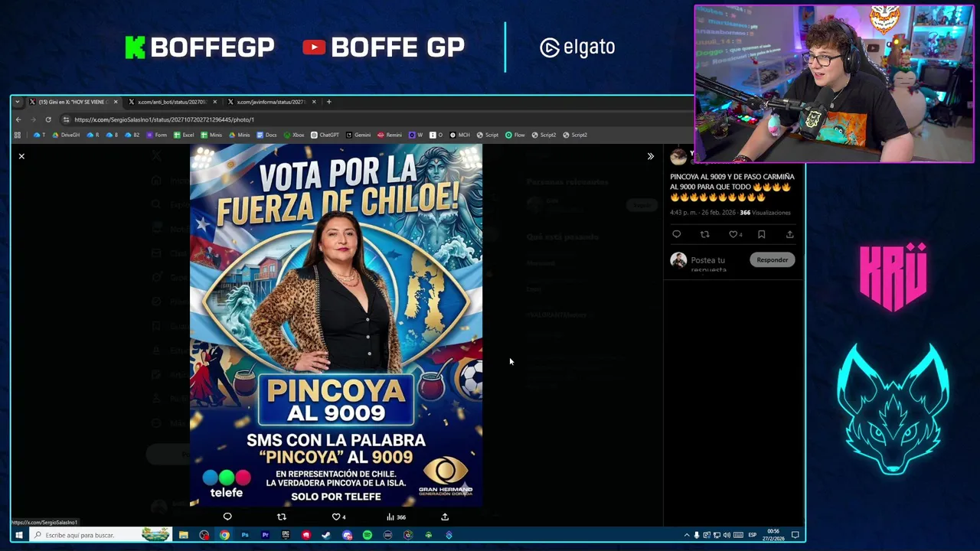Click the Responder button
This screenshot has height=551, width=980.
pos(772,259)
